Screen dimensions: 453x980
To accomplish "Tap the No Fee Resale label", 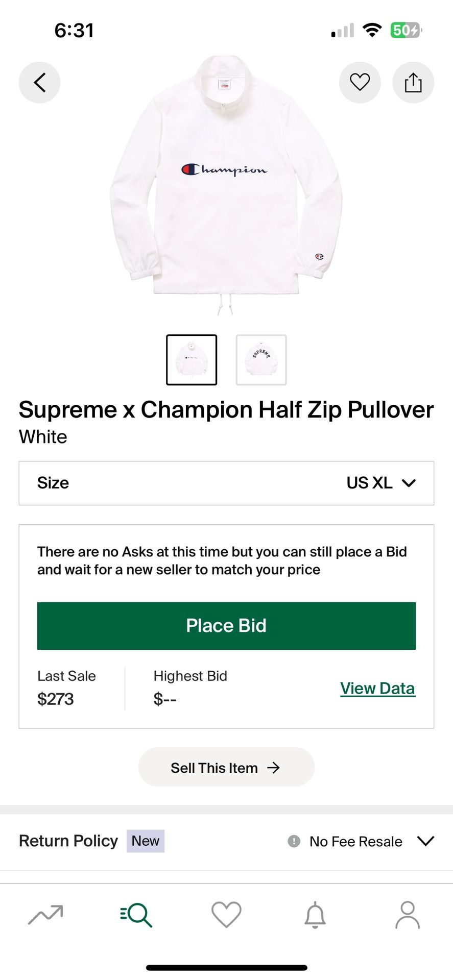I will pos(355,842).
